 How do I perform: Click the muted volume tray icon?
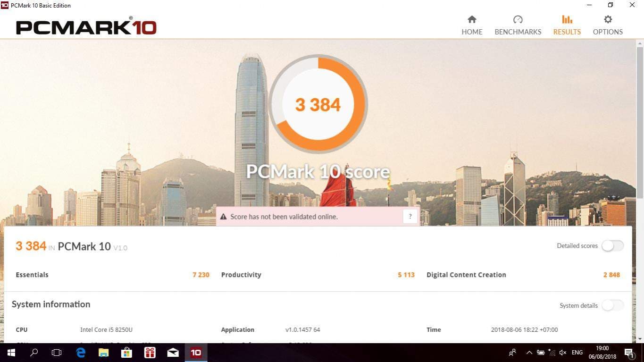[563, 353]
